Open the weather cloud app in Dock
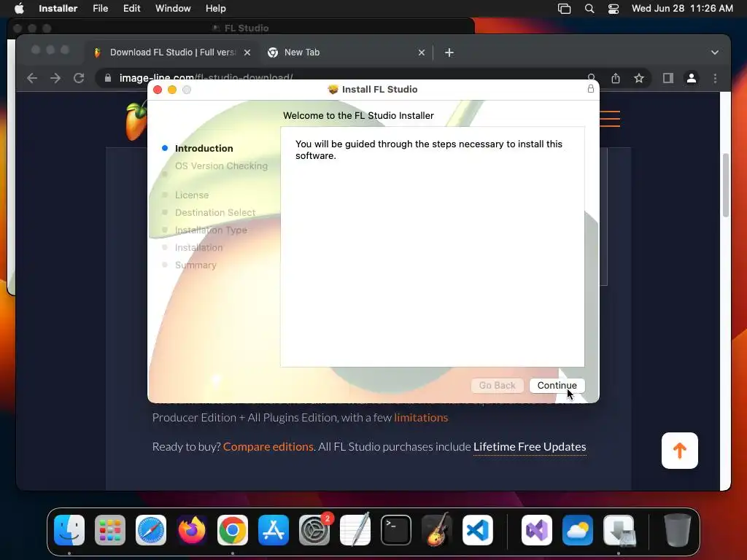 pyautogui.click(x=578, y=530)
